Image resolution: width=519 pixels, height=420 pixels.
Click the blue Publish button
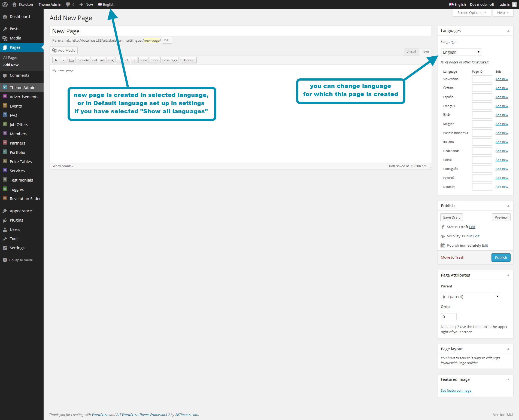click(501, 257)
